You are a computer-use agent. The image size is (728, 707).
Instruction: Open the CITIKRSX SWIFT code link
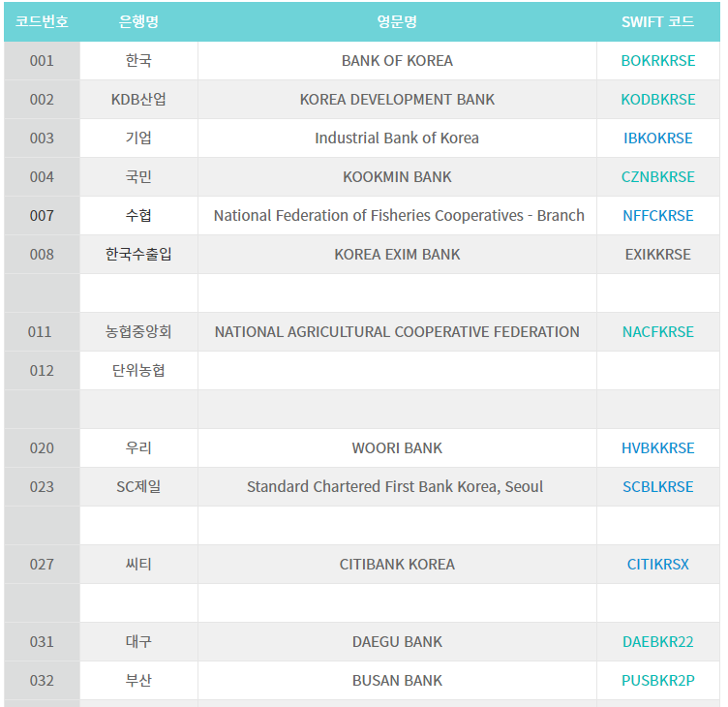click(x=658, y=564)
